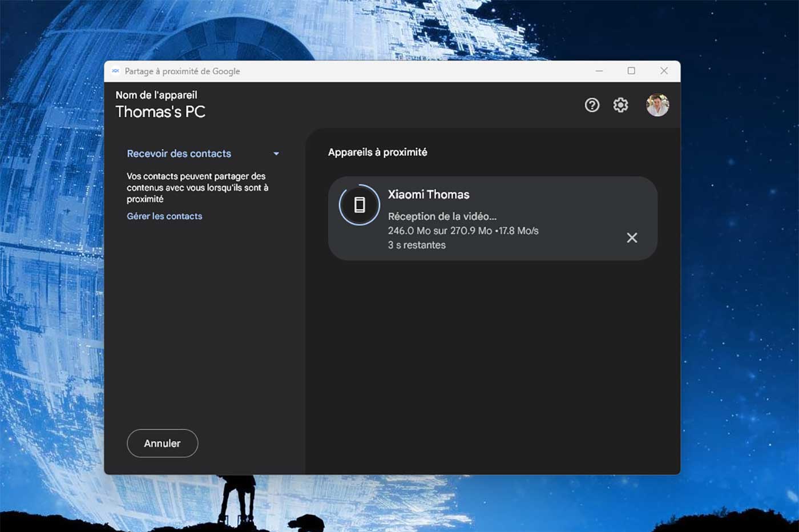This screenshot has height=532, width=799.
Task: Click the Partage à proximité de Google title
Action: click(182, 71)
